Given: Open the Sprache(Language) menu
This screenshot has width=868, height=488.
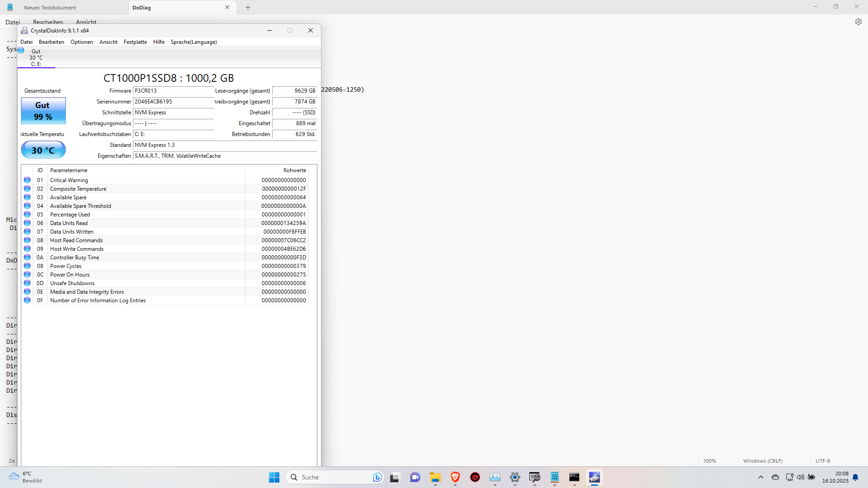Looking at the screenshot, I should (193, 42).
